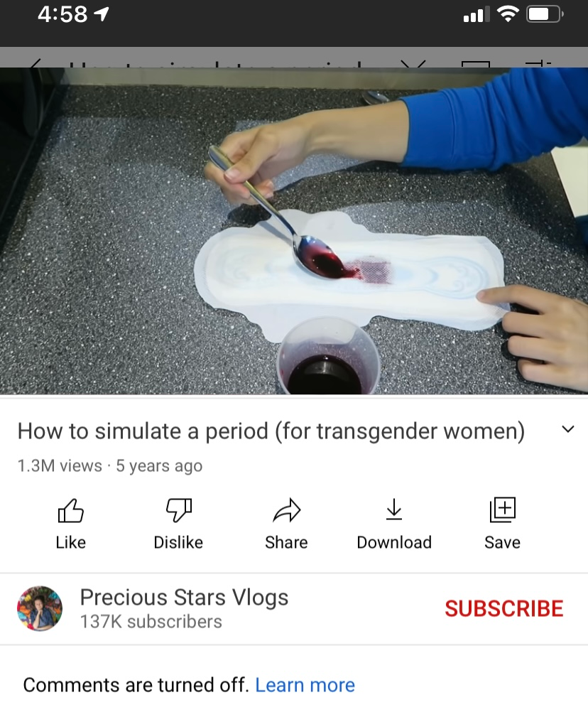Screen dimensions: 588x712
Task: Tap the battery indicator icon
Action: pyautogui.click(x=545, y=14)
